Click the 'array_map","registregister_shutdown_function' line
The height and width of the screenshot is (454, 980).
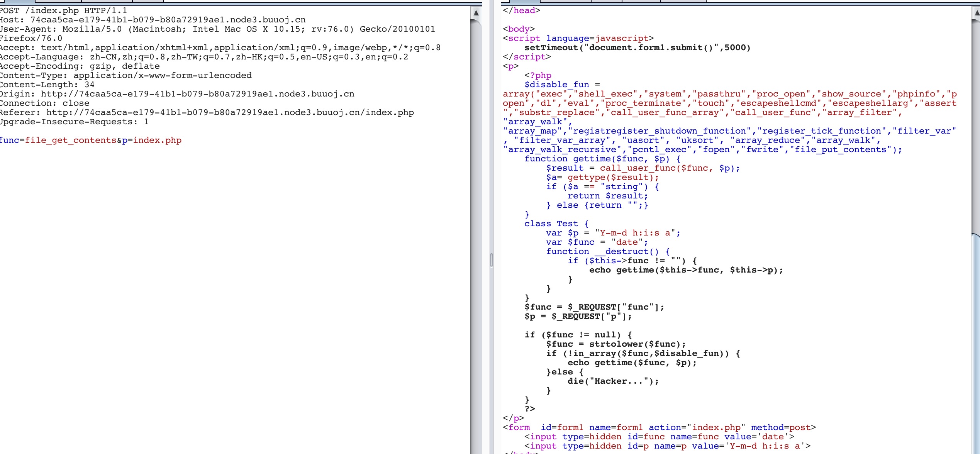(x=730, y=131)
